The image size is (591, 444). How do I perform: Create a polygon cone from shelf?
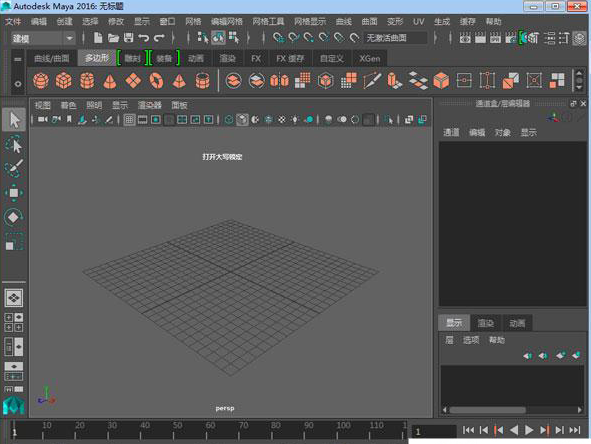110,81
